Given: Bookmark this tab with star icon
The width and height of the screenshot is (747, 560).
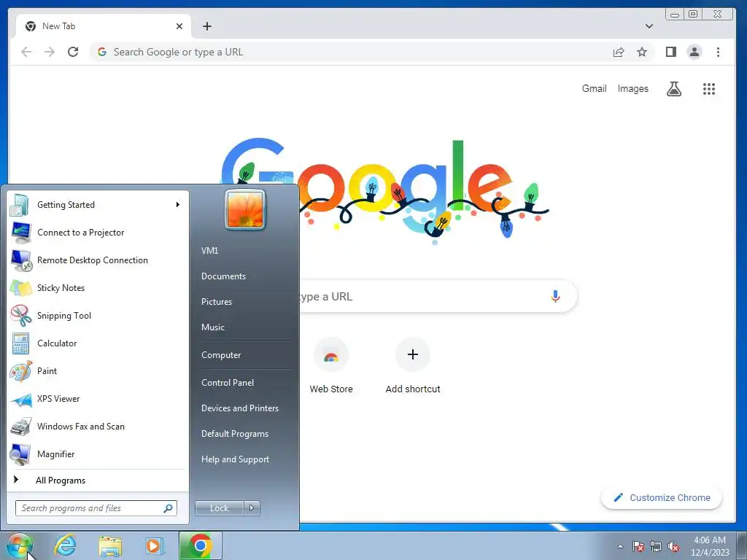Looking at the screenshot, I should (642, 52).
